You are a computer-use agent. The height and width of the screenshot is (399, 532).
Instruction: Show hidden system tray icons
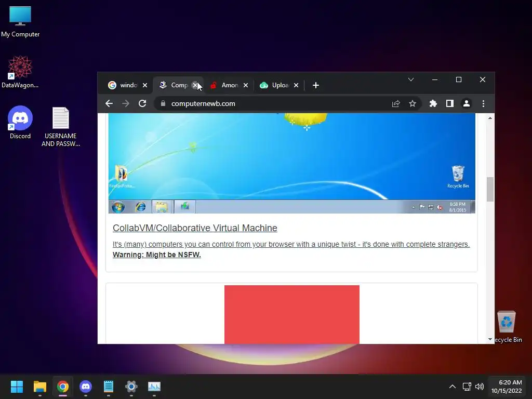(453, 387)
